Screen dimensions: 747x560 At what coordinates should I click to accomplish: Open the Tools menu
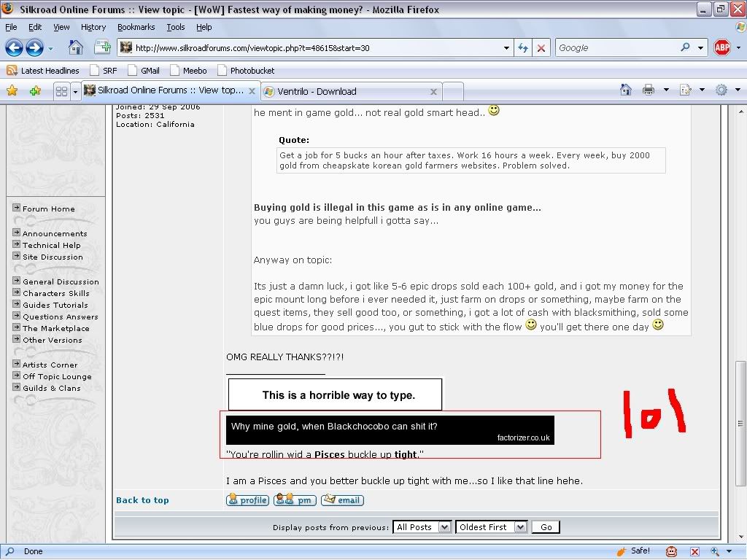(175, 27)
